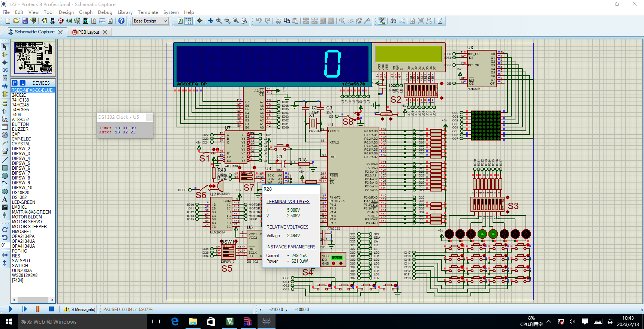Pause the running simulation

38,309
